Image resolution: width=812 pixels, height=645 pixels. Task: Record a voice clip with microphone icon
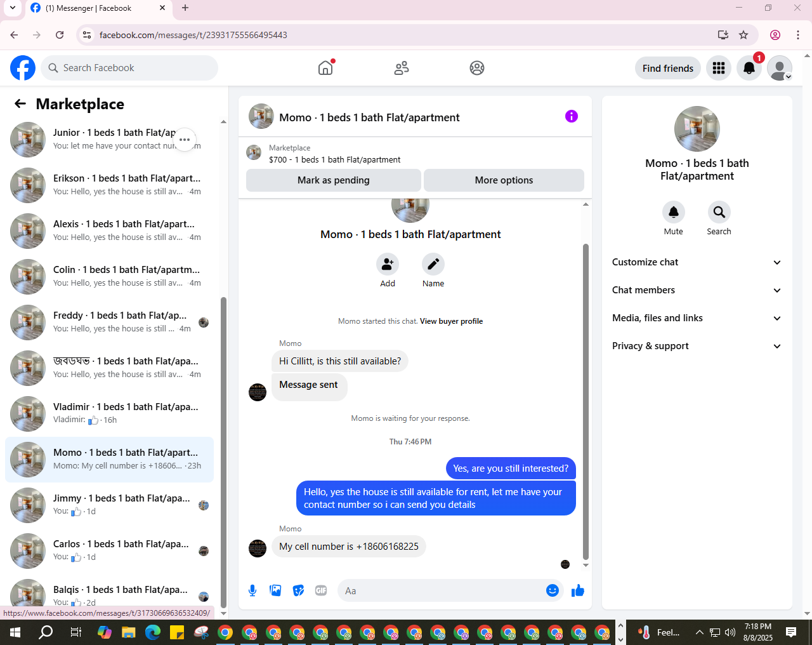(x=252, y=590)
